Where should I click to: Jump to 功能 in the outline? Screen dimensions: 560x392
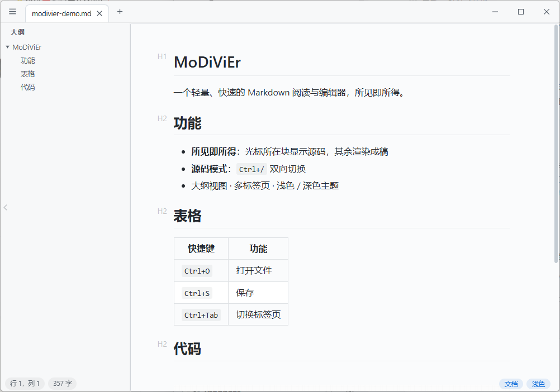[x=28, y=61]
